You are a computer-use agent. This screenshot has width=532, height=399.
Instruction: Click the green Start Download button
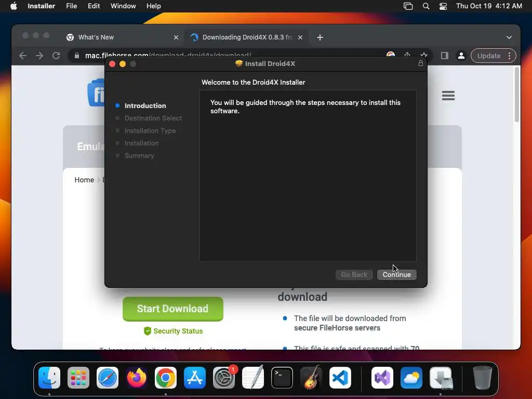point(172,309)
